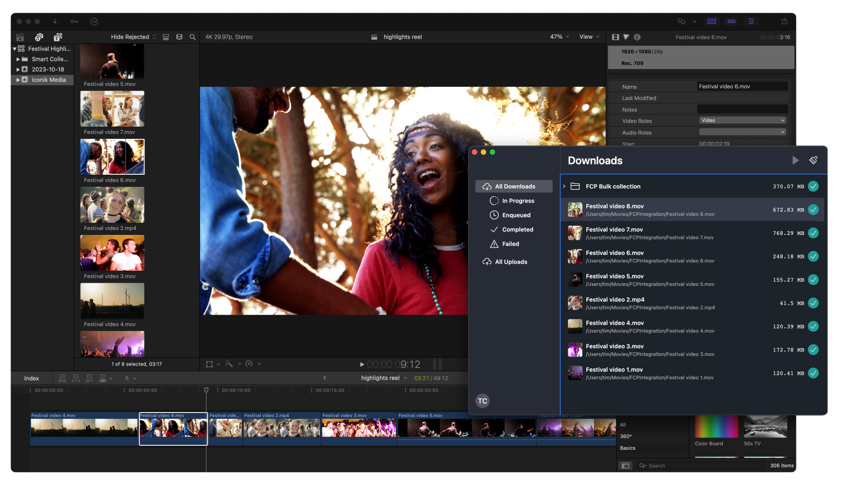The height and width of the screenshot is (504, 847).
Task: Show the libraries sidebar clapper icon
Action: [20, 37]
